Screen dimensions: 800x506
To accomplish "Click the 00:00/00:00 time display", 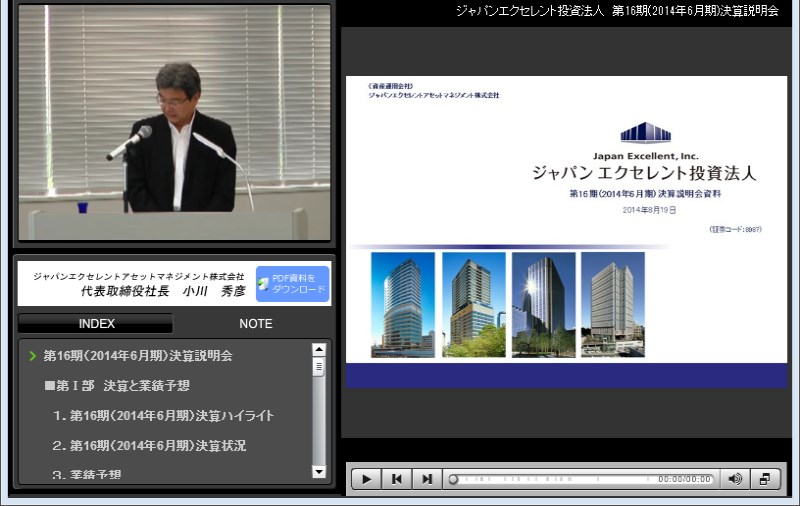I will (x=684, y=479).
